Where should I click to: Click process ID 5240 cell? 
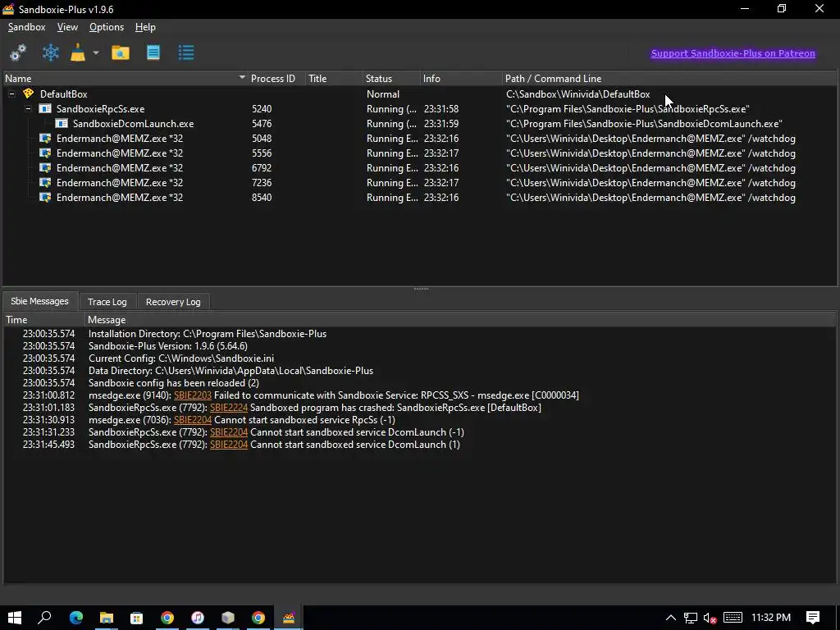click(262, 109)
